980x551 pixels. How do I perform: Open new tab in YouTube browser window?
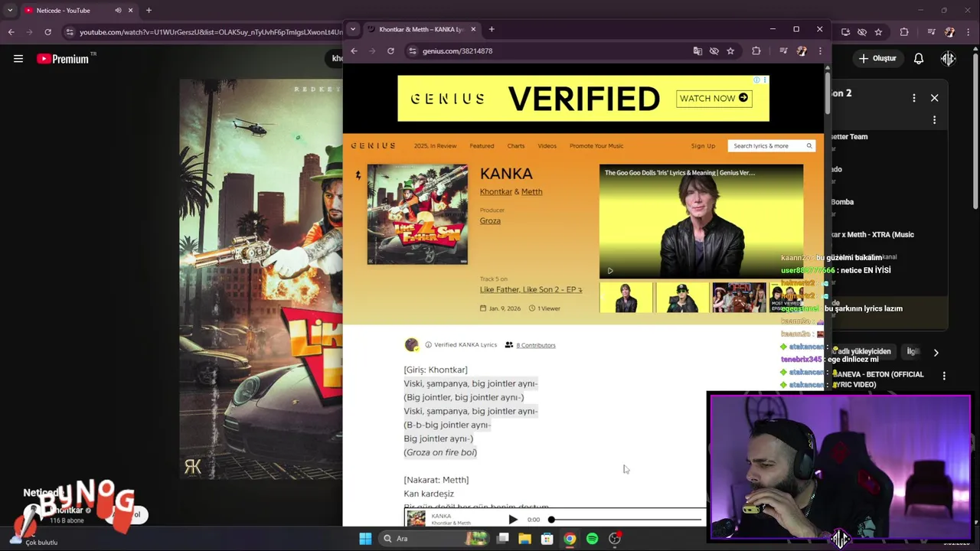(x=149, y=11)
